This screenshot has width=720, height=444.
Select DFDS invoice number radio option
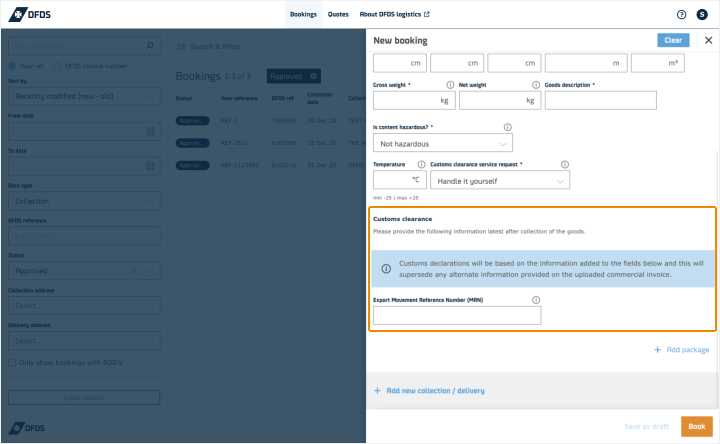(57, 66)
